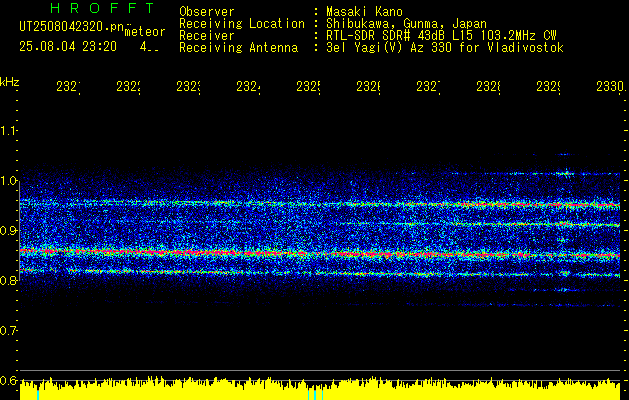The height and width of the screenshot is (400, 629).
Task: Click RTL-SDR SDR# 43dB receiver details
Action: pos(441,36)
